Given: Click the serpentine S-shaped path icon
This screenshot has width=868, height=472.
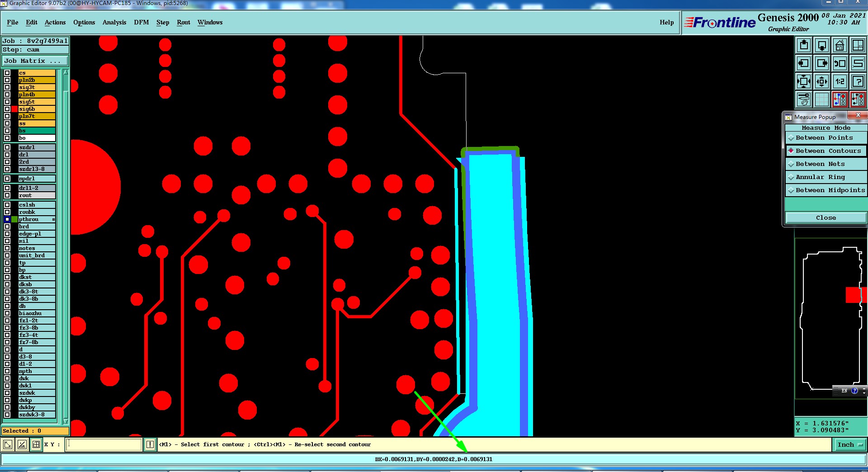Looking at the screenshot, I should point(858,63).
